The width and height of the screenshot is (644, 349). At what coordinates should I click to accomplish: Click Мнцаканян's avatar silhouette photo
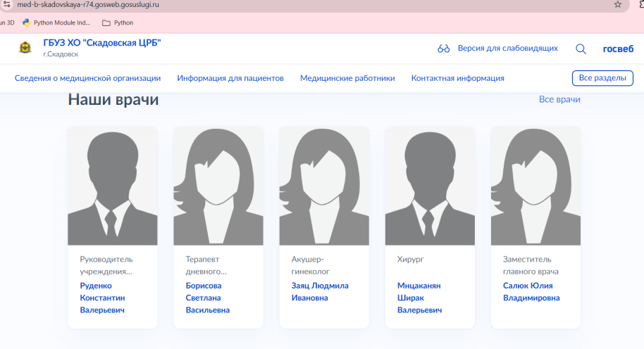pos(430,186)
